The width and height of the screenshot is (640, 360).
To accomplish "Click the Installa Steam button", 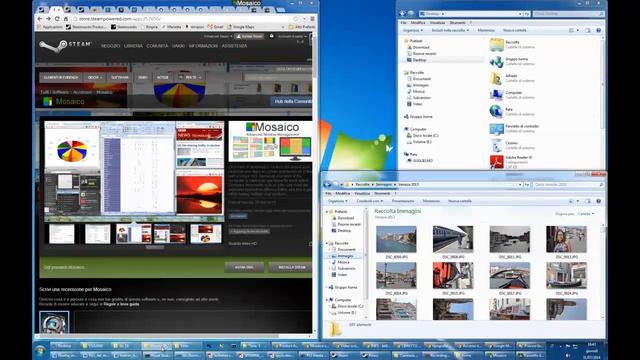I will click(x=291, y=267).
